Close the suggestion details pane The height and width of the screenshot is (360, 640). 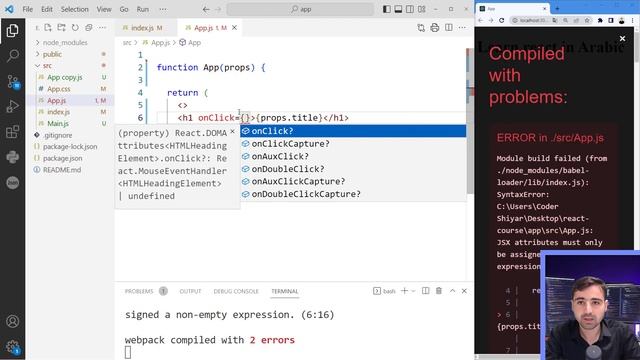[x=232, y=131]
